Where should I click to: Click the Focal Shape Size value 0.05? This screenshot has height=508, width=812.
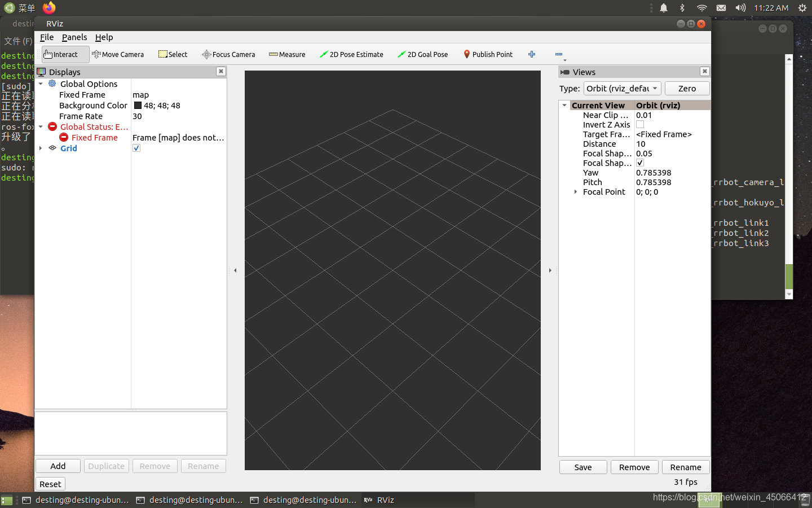pos(644,154)
